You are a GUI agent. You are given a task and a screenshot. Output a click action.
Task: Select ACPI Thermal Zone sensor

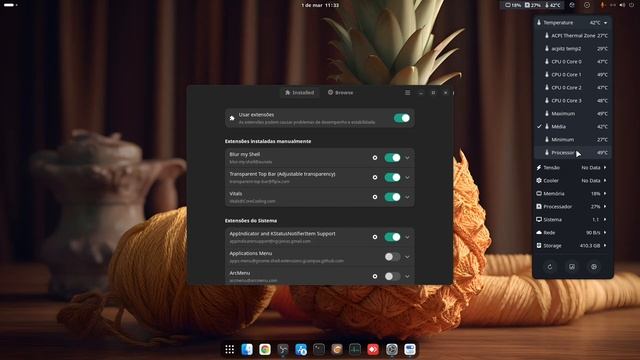(x=572, y=36)
